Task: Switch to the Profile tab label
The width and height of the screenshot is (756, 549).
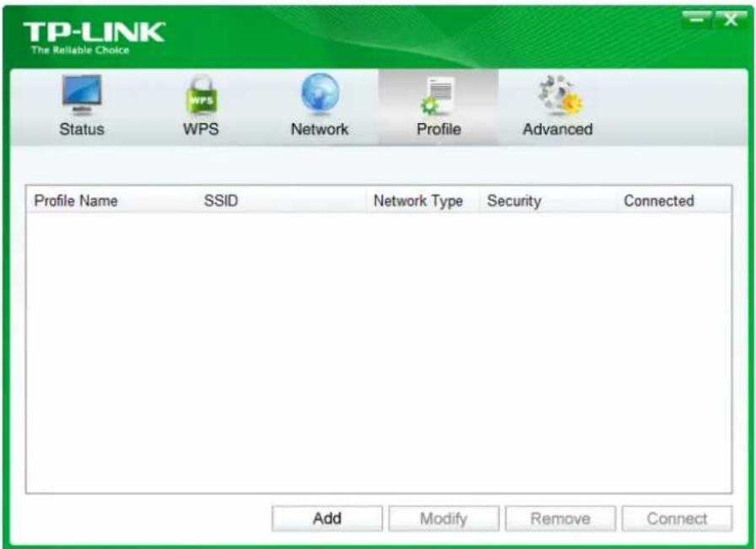Action: [439, 129]
